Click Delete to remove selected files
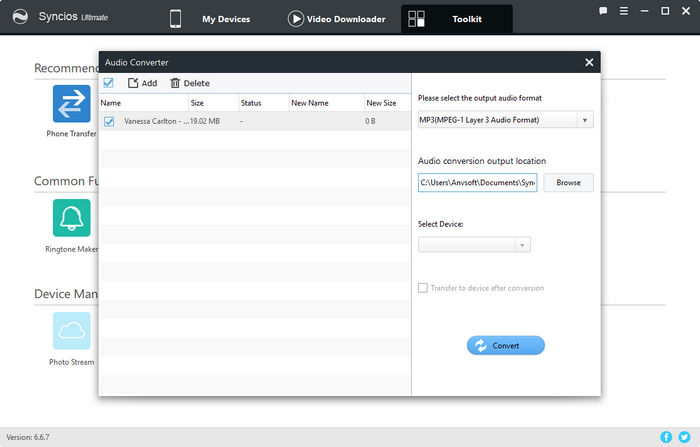 tap(190, 83)
